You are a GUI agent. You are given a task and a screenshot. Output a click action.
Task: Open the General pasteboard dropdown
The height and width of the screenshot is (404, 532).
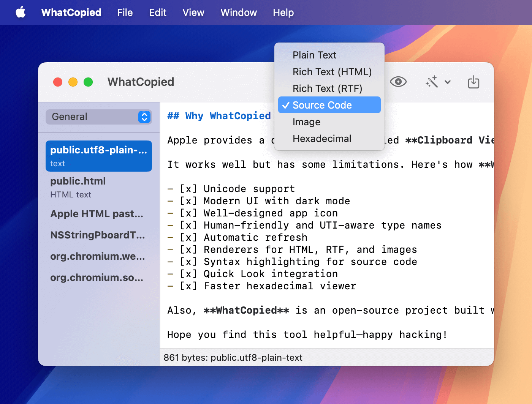tap(99, 117)
